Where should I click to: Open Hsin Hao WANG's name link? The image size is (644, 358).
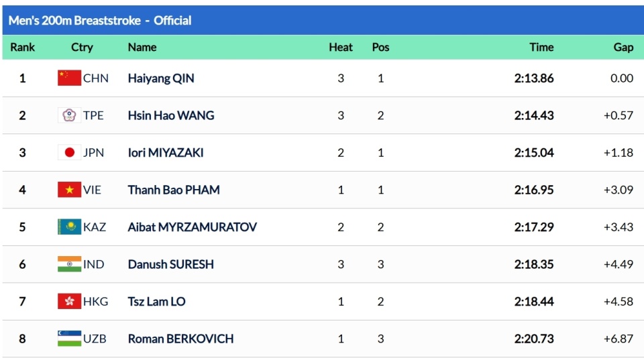click(x=171, y=115)
